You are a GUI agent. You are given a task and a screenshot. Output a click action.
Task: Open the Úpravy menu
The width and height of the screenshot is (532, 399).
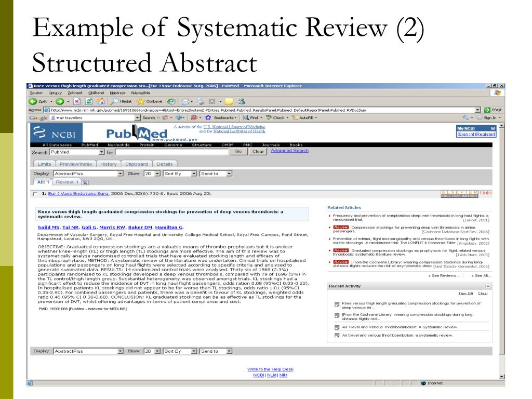(55, 92)
